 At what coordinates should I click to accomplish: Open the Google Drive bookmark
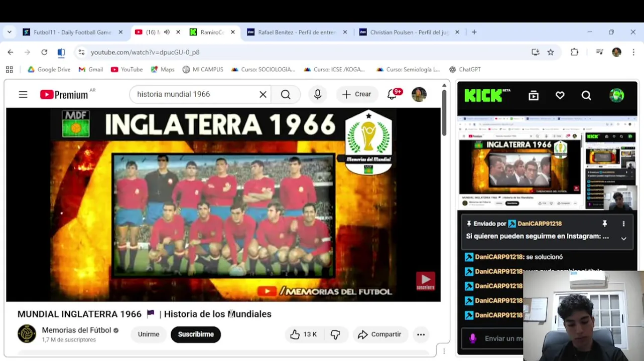click(49, 70)
